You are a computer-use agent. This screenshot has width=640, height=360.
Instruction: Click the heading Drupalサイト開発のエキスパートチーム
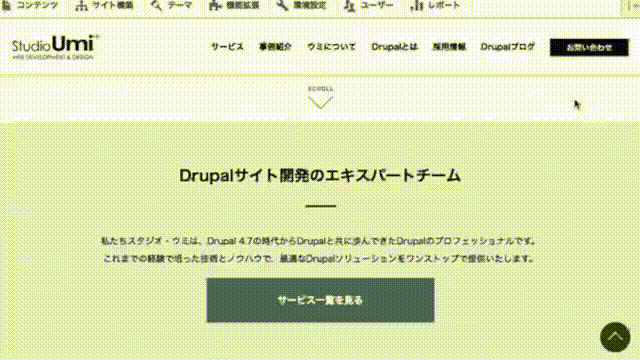point(320,176)
